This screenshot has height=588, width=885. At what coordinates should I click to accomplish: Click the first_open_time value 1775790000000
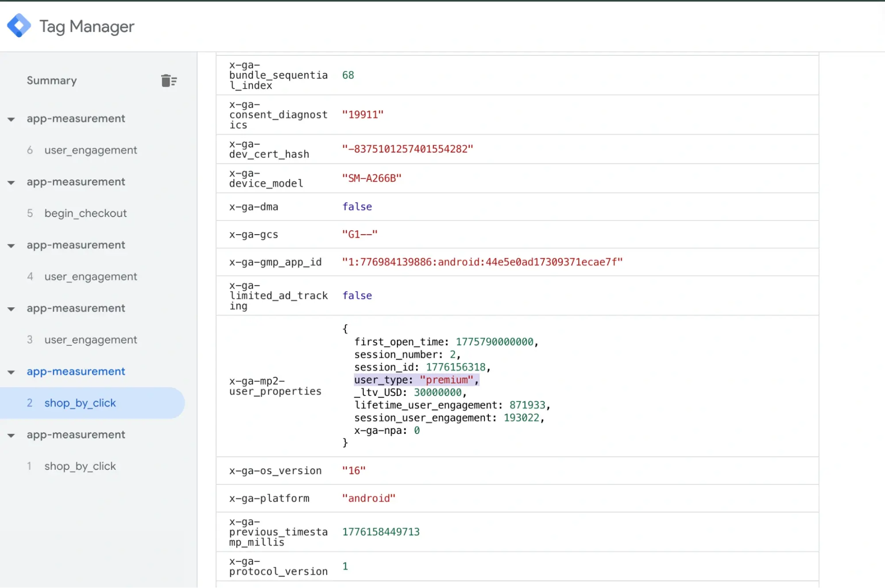point(495,342)
